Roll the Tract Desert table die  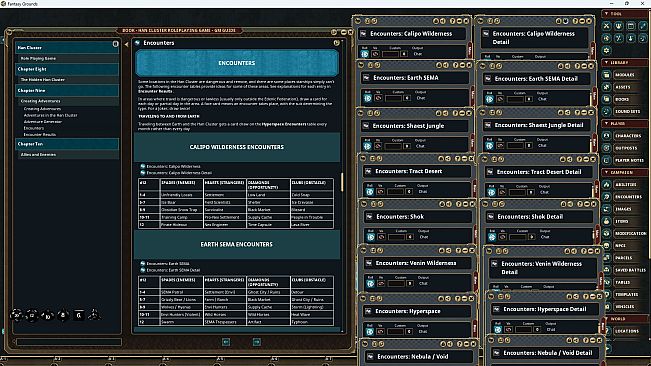point(370,192)
